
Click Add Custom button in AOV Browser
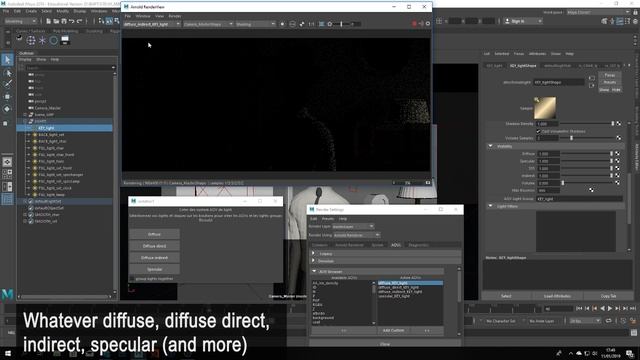pos(393,330)
